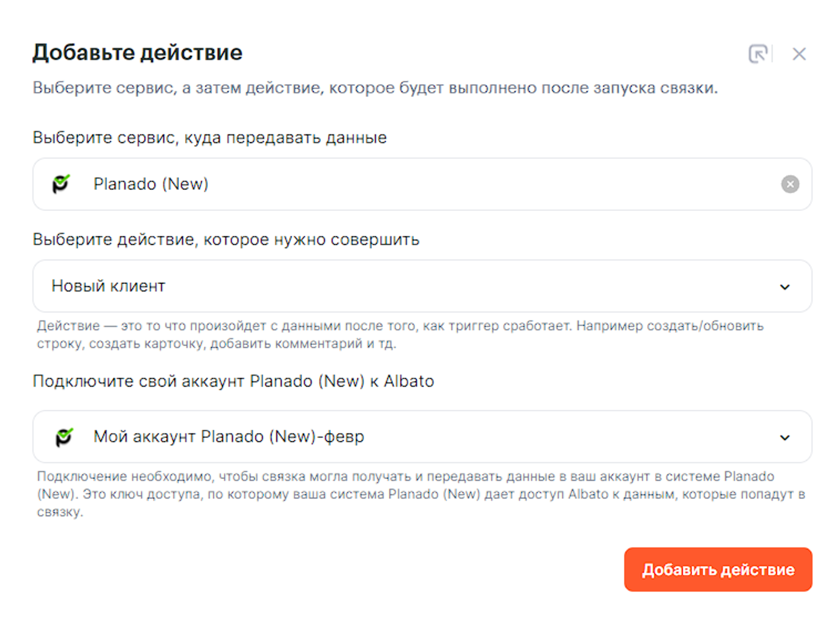Expand the chevron of the account selector

pyautogui.click(x=785, y=437)
